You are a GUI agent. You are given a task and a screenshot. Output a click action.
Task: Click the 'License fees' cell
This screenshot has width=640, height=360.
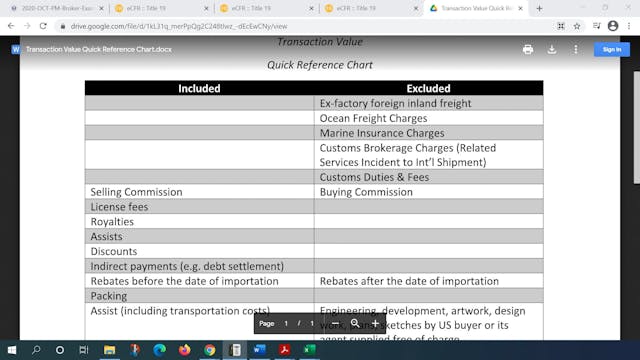[x=199, y=207]
